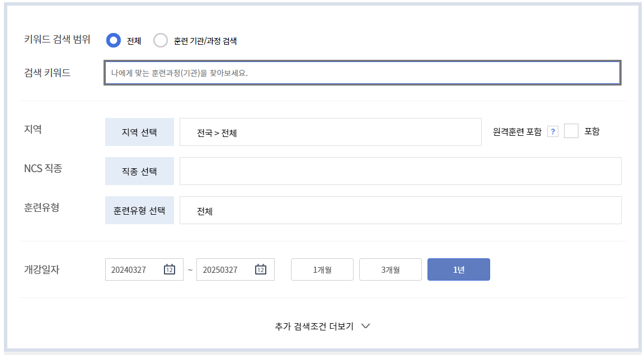Select the 전체 keyword search radio button

point(114,40)
